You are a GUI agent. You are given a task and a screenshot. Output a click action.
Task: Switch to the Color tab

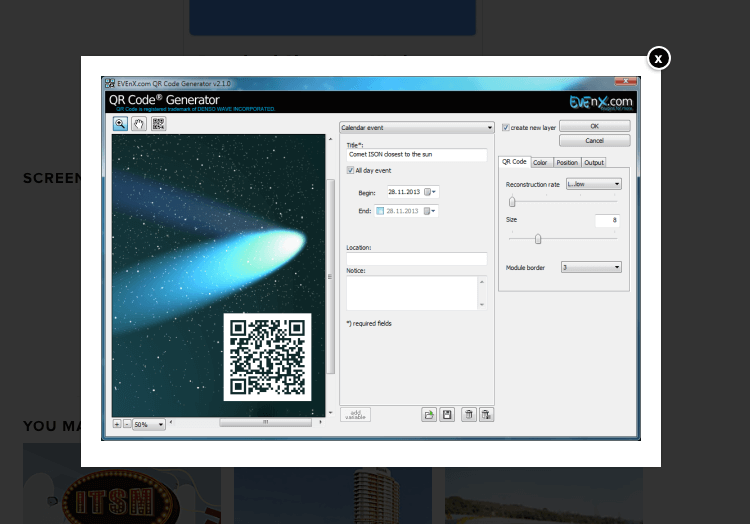pyautogui.click(x=540, y=163)
